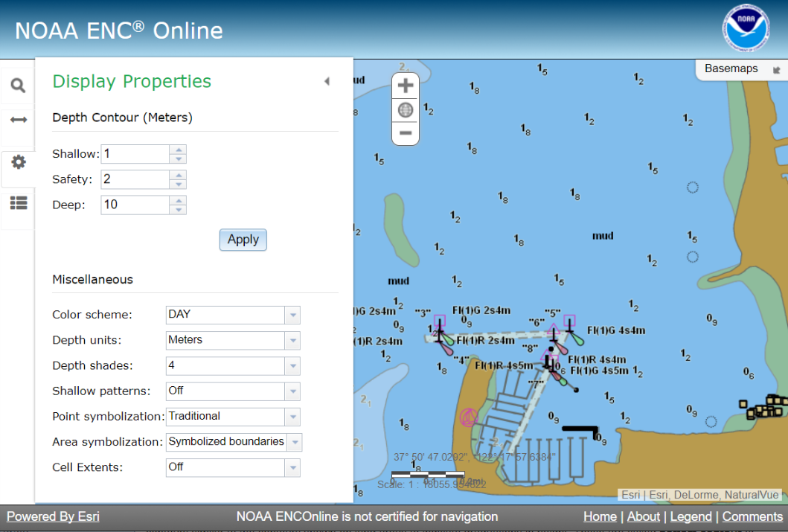Click the bold "mud" label near sounding 1₅
788x532 pixels.
pyautogui.click(x=603, y=236)
